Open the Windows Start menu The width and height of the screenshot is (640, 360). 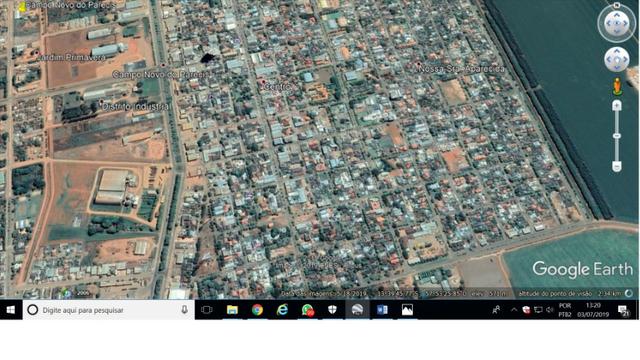pyautogui.click(x=11, y=310)
